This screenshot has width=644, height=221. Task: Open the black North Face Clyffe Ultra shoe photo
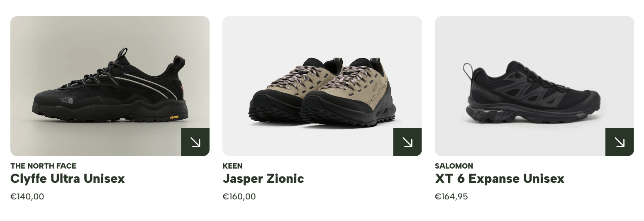[x=110, y=86]
